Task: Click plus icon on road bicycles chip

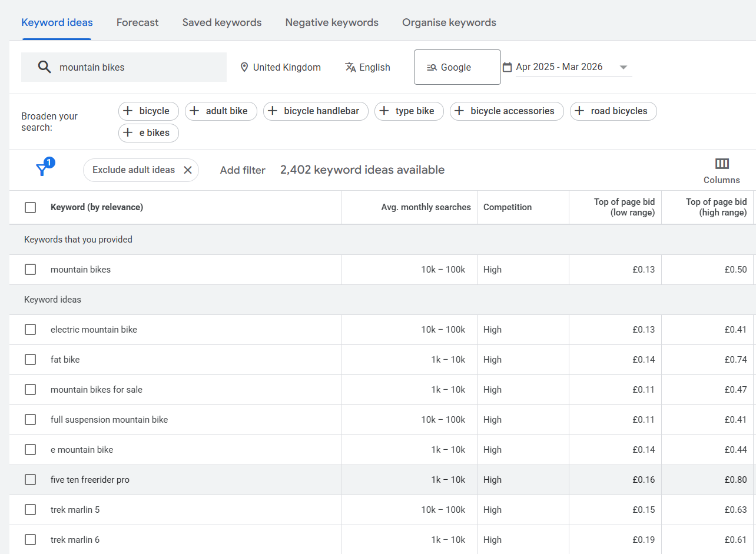Action: coord(579,111)
